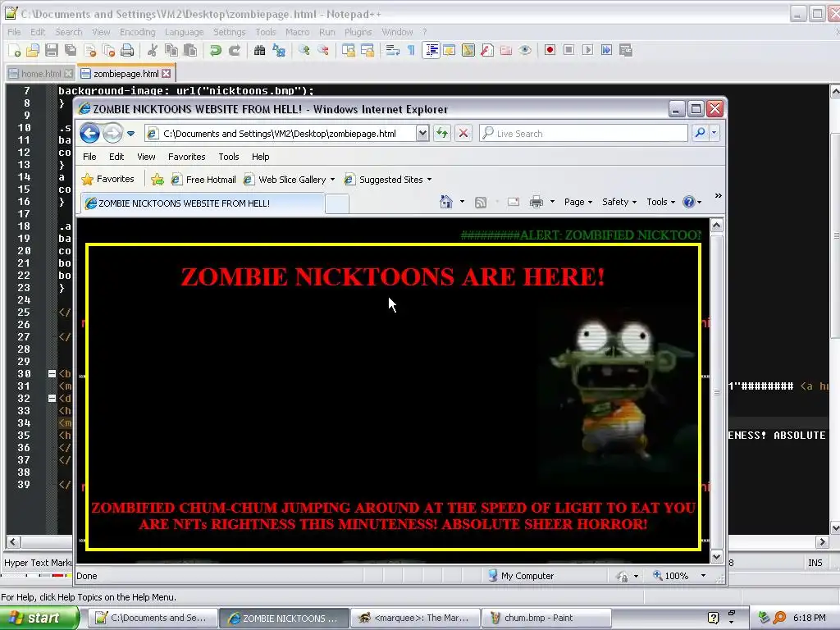This screenshot has width=840, height=630.
Task: Switch to the marquee taskbar window
Action: [416, 619]
